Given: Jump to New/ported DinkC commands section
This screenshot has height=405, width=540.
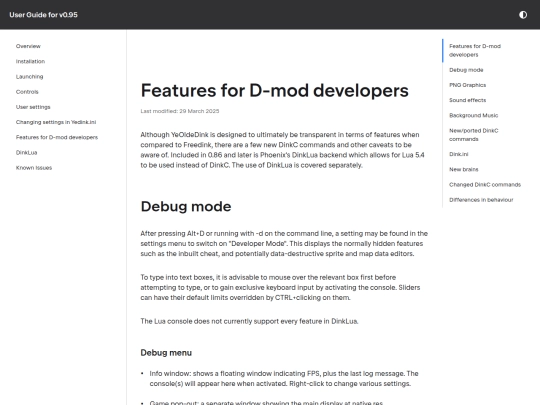Looking at the screenshot, I should [x=474, y=135].
